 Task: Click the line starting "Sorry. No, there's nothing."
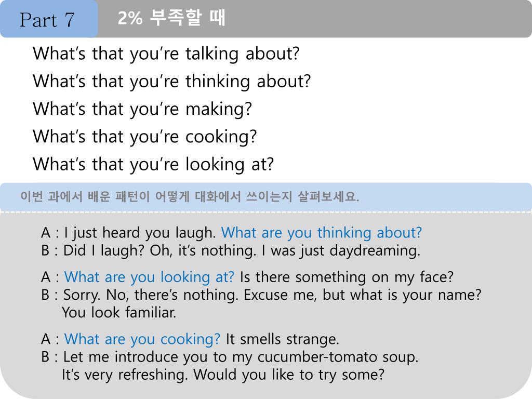(272, 295)
